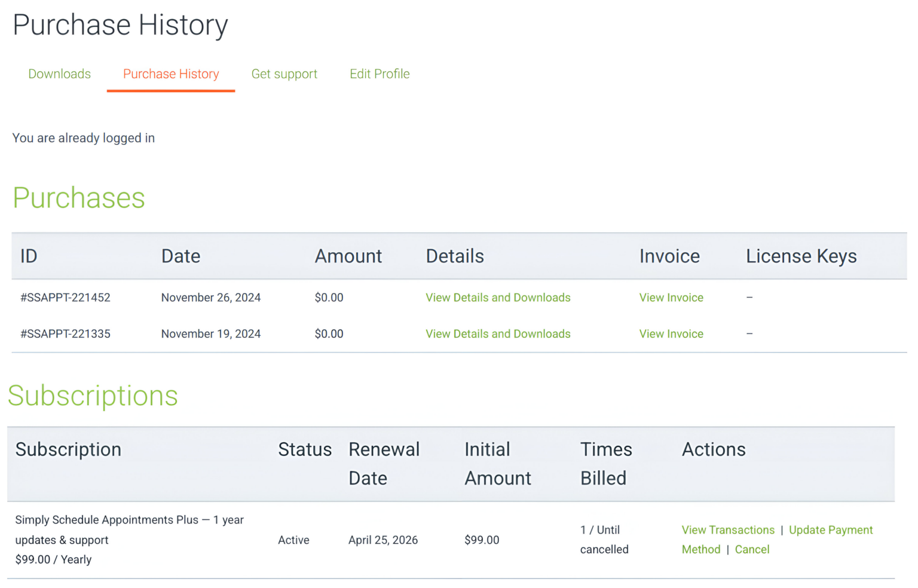The image size is (918, 588).
Task: Go to the Get support tab
Action: [x=284, y=73]
